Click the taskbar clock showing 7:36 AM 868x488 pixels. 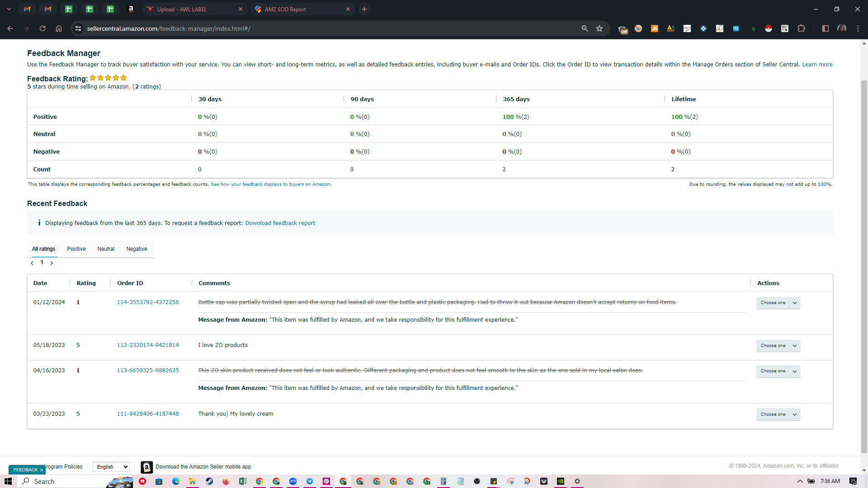pyautogui.click(x=830, y=481)
